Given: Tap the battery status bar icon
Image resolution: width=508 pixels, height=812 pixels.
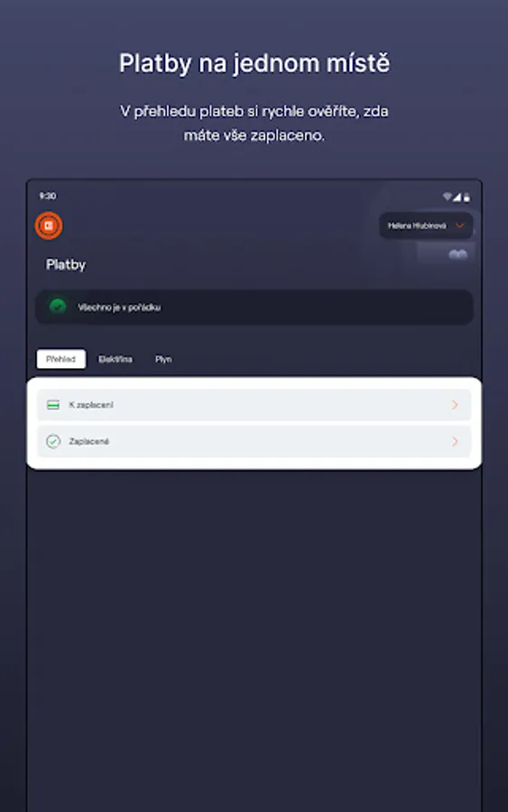Looking at the screenshot, I should (466, 197).
